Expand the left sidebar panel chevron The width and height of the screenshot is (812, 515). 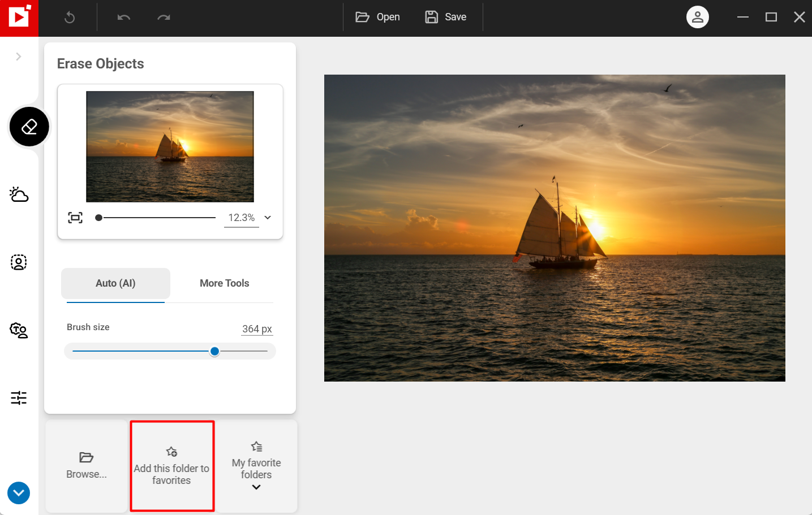18,57
